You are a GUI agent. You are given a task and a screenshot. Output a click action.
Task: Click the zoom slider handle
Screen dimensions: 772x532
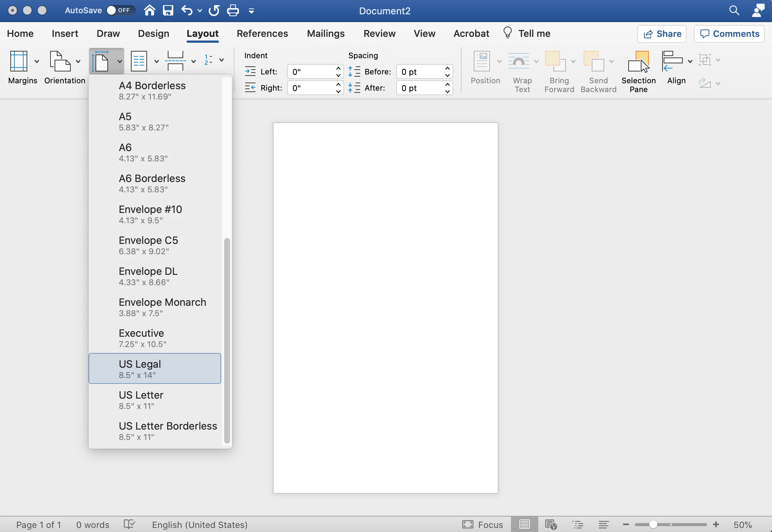(653, 524)
